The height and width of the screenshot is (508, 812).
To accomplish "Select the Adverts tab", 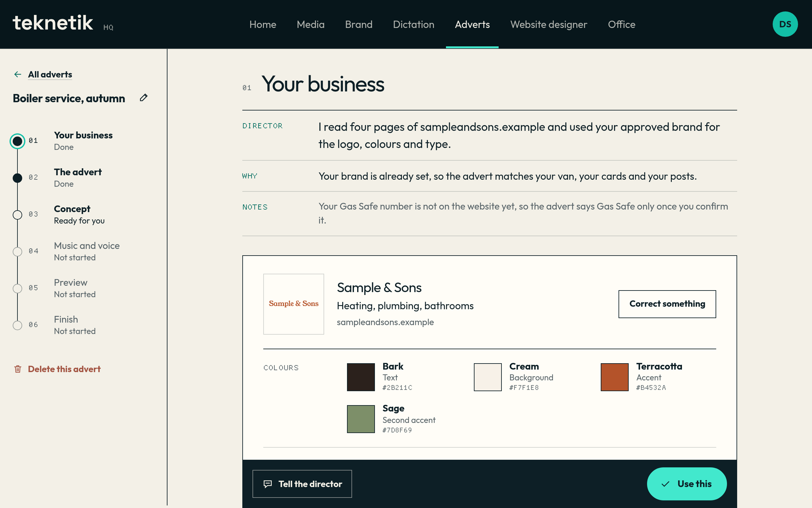I will 472,24.
